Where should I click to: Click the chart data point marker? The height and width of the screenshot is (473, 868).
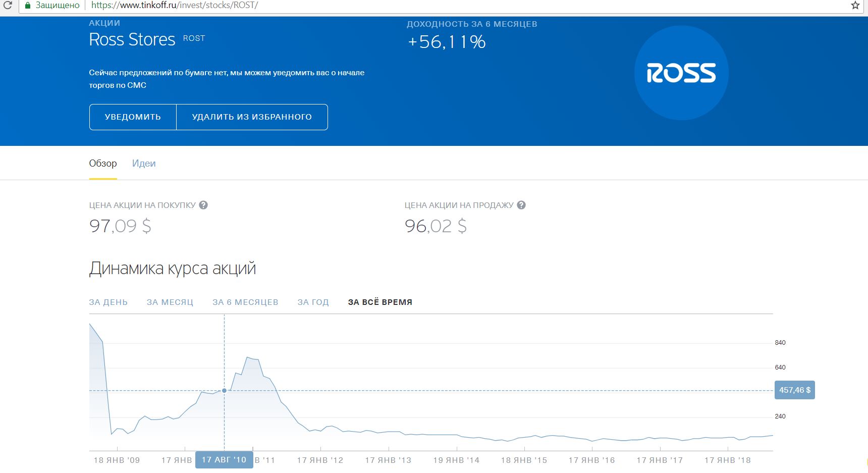pos(224,391)
